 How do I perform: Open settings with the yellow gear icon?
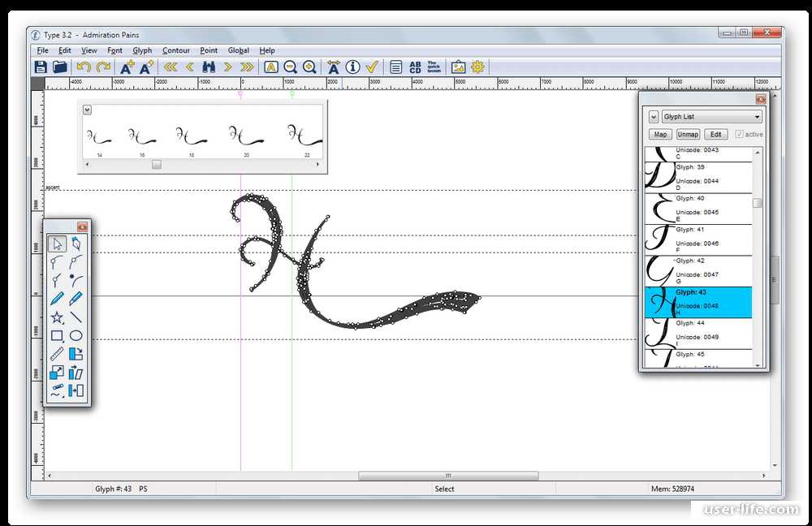477,67
